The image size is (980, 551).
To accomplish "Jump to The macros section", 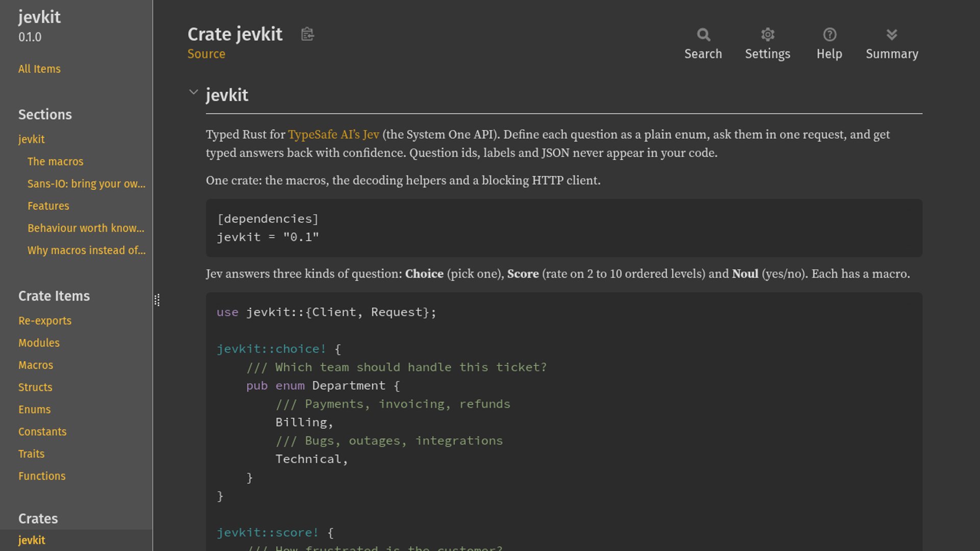I will pos(55,162).
